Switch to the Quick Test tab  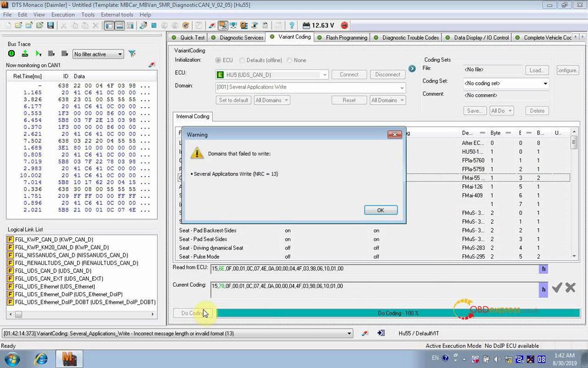[188, 38]
